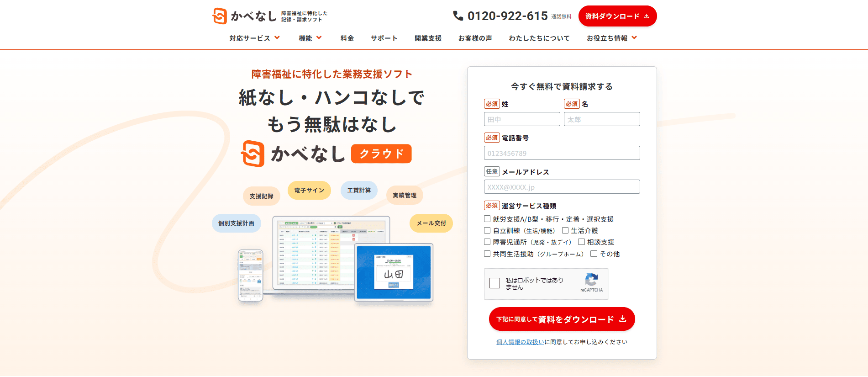Expand the お役立ち情報 dropdown menu
Image resolution: width=868 pixels, height=377 pixels.
coord(612,38)
